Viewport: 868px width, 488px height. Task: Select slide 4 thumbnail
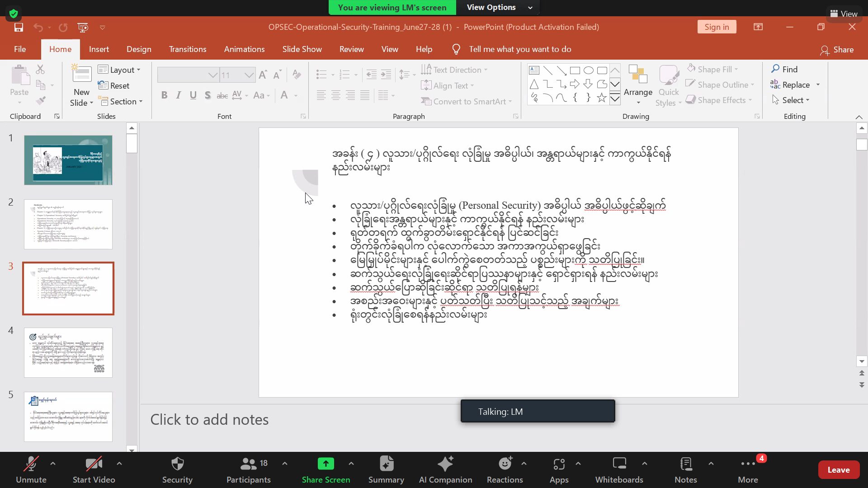pyautogui.click(x=68, y=352)
